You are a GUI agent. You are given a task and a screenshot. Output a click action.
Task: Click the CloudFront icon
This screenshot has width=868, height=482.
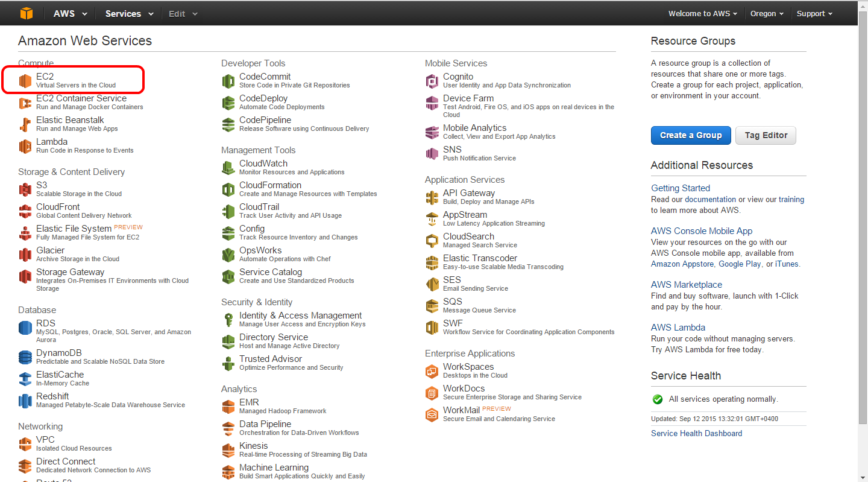(25, 211)
